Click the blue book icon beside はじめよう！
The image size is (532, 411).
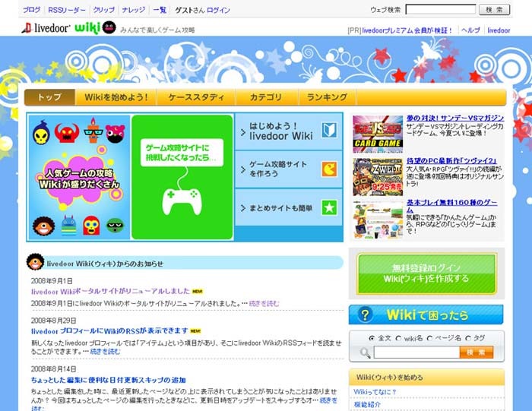pos(329,130)
